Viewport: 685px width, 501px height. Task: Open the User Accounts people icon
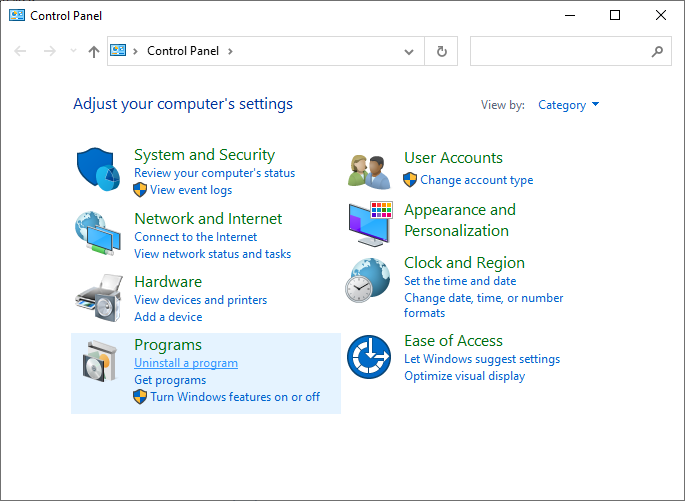coord(369,172)
